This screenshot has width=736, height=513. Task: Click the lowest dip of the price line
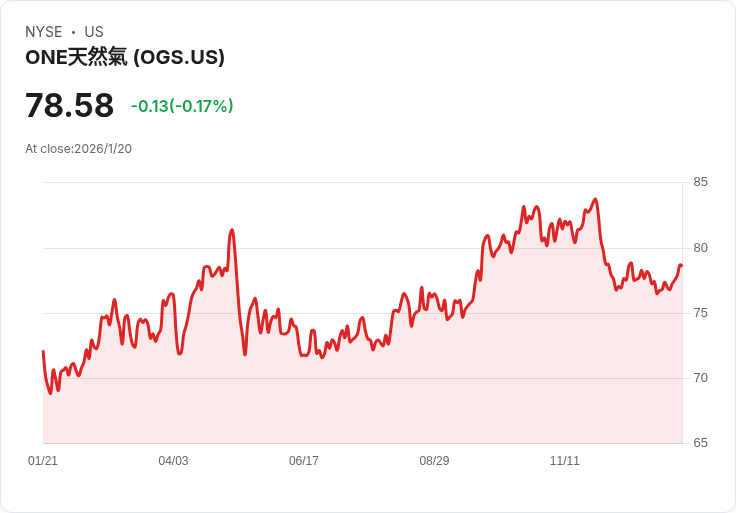(x=50, y=393)
